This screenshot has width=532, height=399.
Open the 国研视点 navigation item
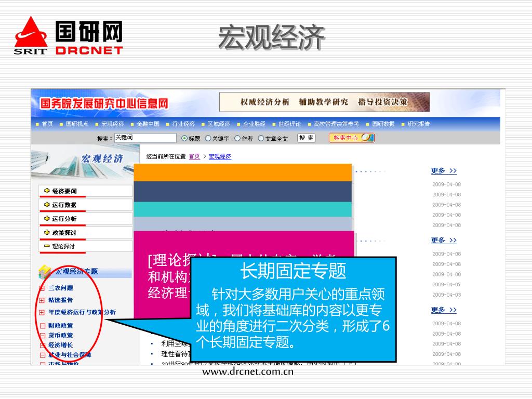tap(77, 124)
